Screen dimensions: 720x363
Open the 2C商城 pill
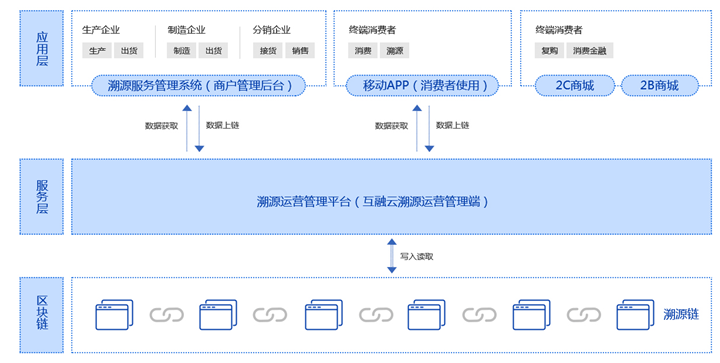click(x=575, y=85)
